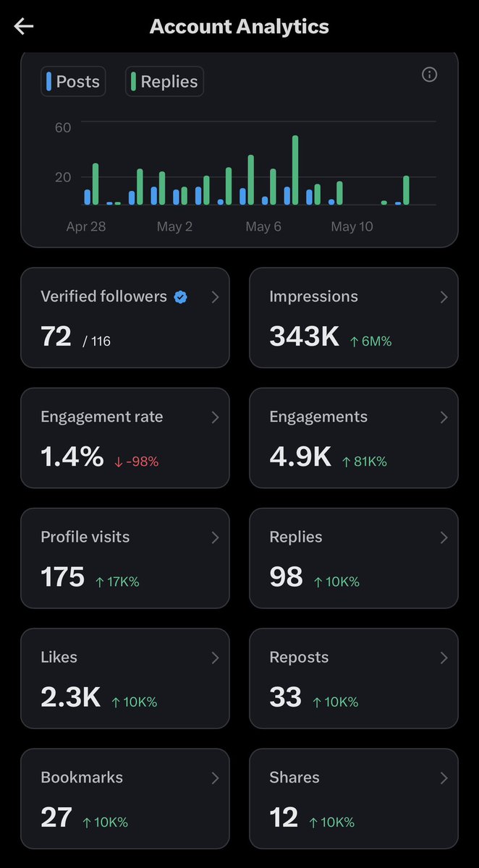Toggle the Posts series filter
The image size is (479, 868).
73,82
